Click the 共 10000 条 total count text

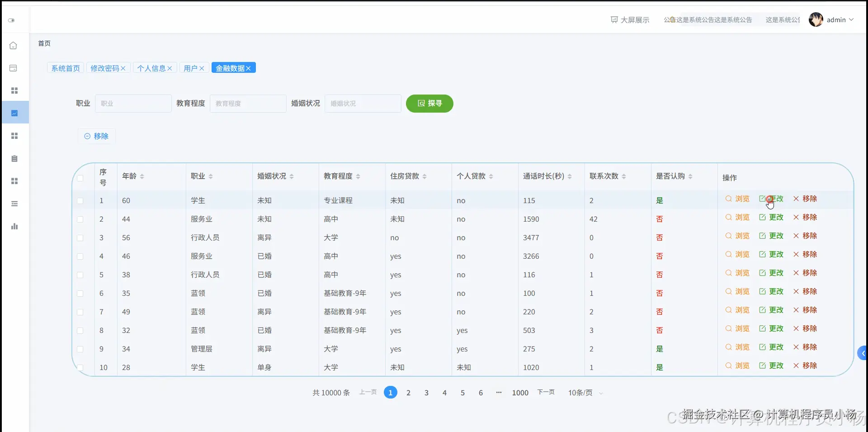coord(331,393)
